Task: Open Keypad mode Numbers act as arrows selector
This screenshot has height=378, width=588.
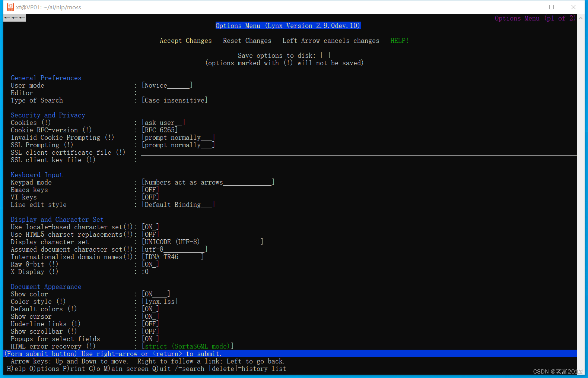Action: [x=208, y=182]
